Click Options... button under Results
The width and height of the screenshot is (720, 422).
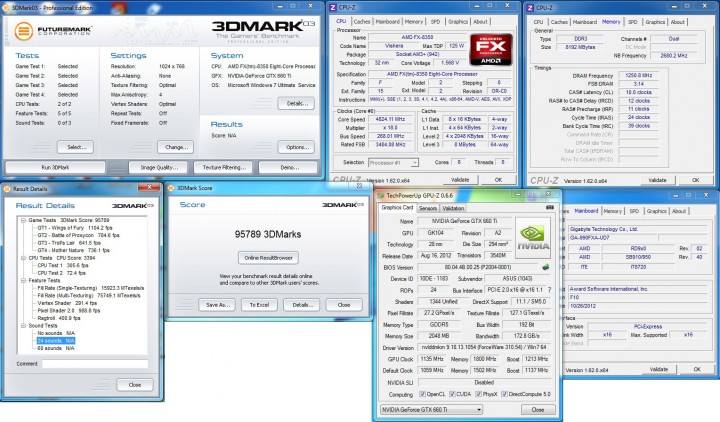pyautogui.click(x=297, y=147)
